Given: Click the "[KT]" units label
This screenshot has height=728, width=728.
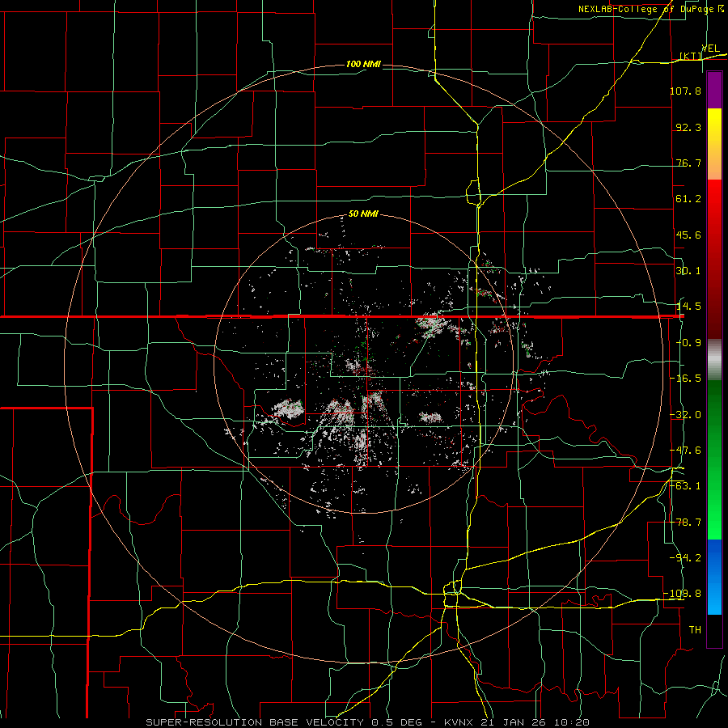Looking at the screenshot, I should coord(691,56).
